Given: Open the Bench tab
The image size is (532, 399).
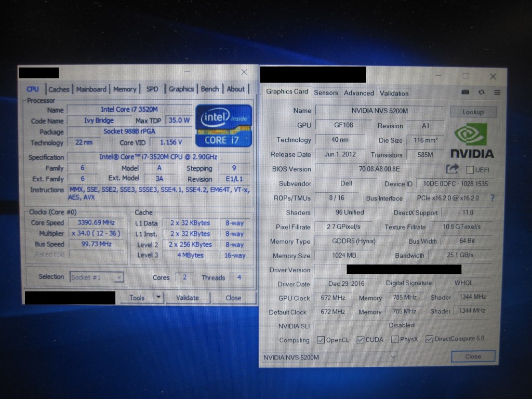Looking at the screenshot, I should click(210, 89).
